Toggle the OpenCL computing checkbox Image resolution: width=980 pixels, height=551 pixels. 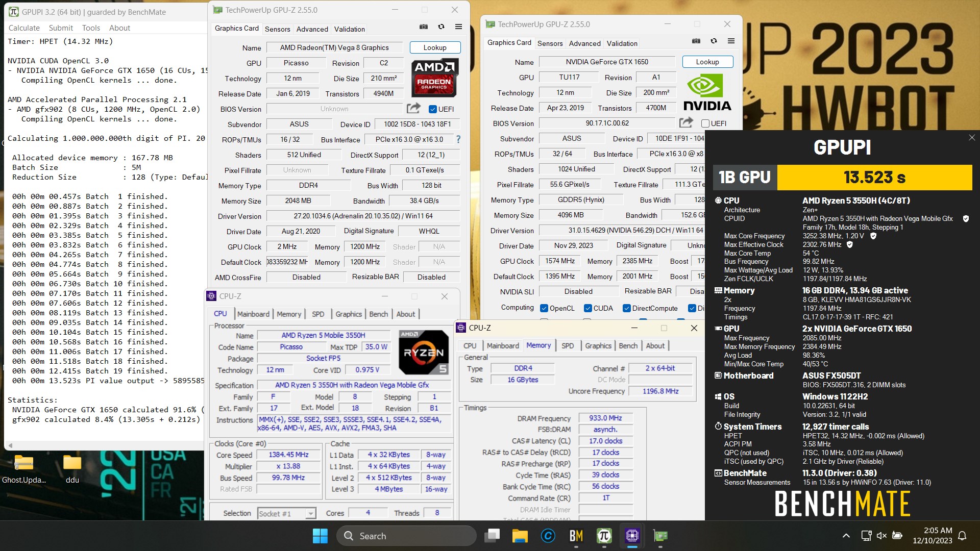544,308
